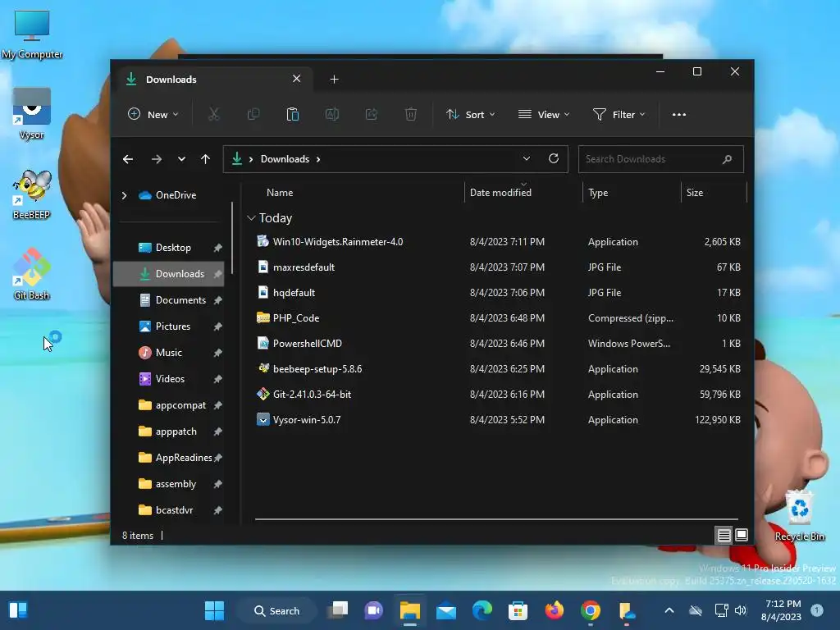Click the Share icon in the toolbar
This screenshot has height=630, width=840.
[372, 114]
